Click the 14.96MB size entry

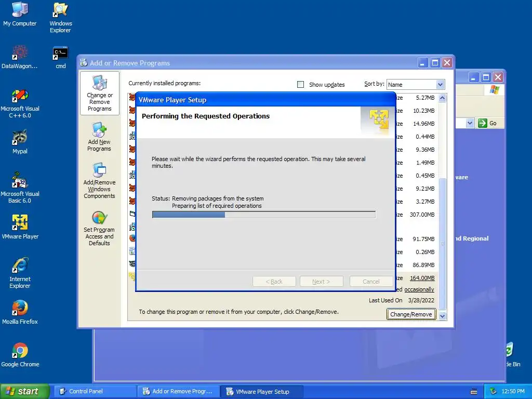pyautogui.click(x=423, y=124)
